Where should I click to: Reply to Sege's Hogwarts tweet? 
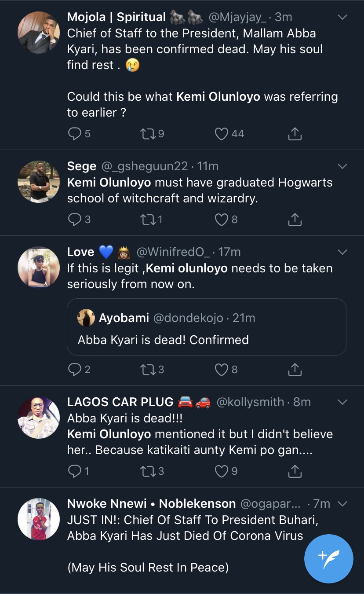pyautogui.click(x=75, y=219)
